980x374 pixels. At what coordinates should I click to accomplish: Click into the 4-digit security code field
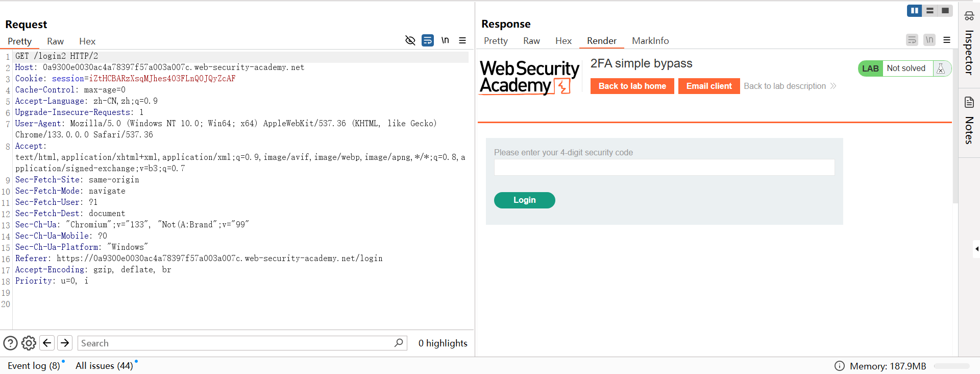pyautogui.click(x=664, y=168)
